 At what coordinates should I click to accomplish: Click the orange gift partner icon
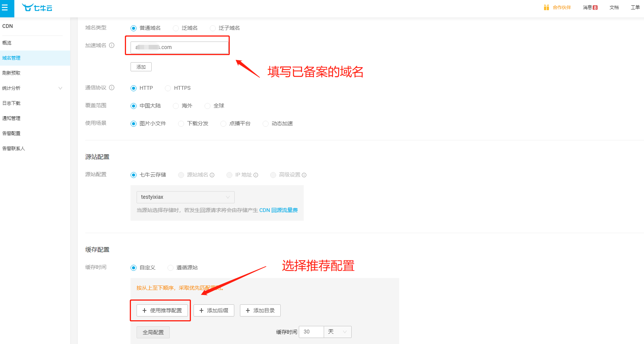(x=546, y=7)
